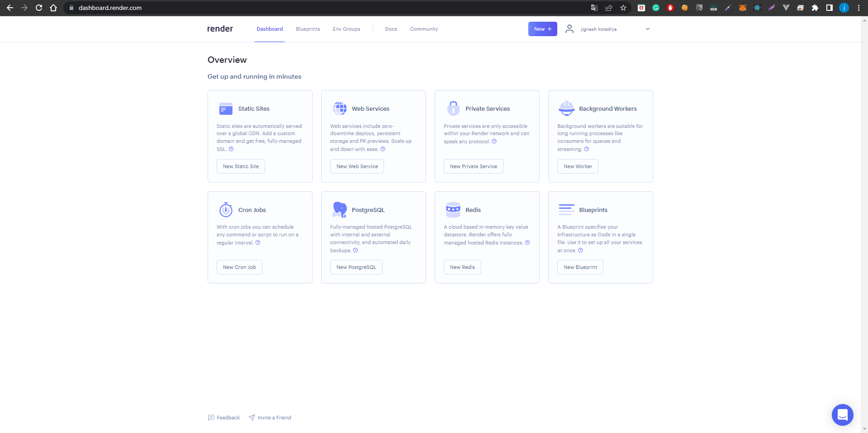Switch to the Blueprints tab
868x433 pixels.
point(308,29)
